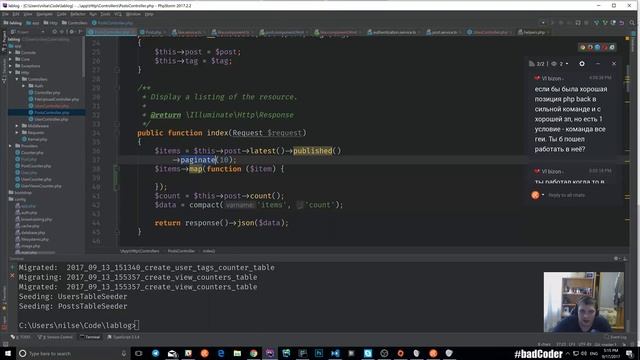Expand the Providers folder in project tree
Image resolution: width=640 pixels, height=360 pixels.
pyautogui.click(x=11, y=146)
